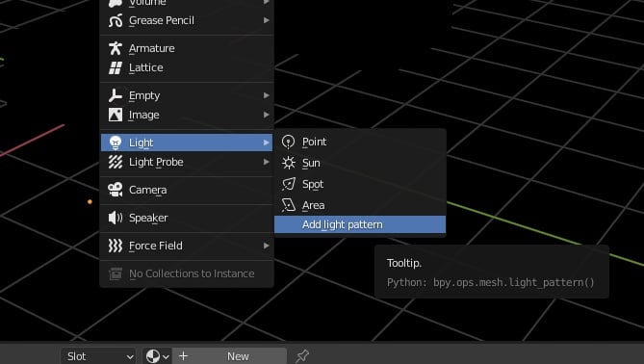Viewport: 644px width, 364px height.
Task: Click the Force Field waves icon
Action: coord(116,246)
